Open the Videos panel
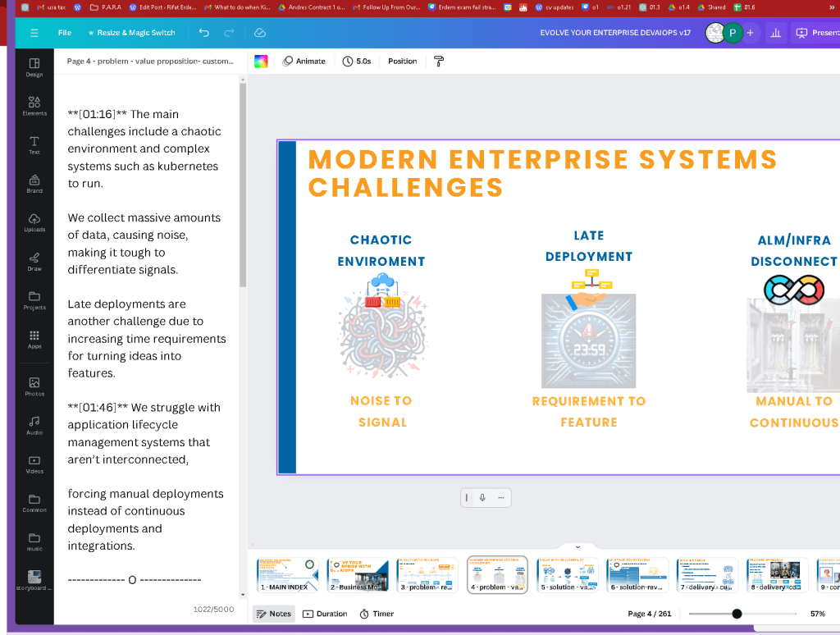The width and height of the screenshot is (840, 635). click(x=34, y=464)
